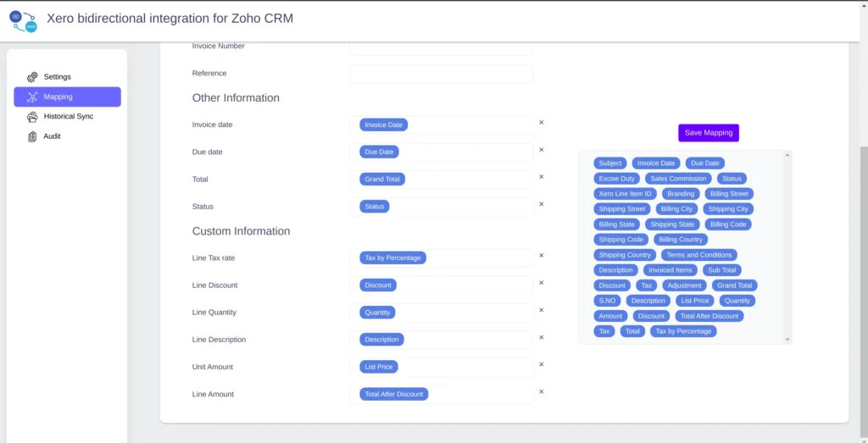Remove the Invoice date mapping

[x=542, y=122]
